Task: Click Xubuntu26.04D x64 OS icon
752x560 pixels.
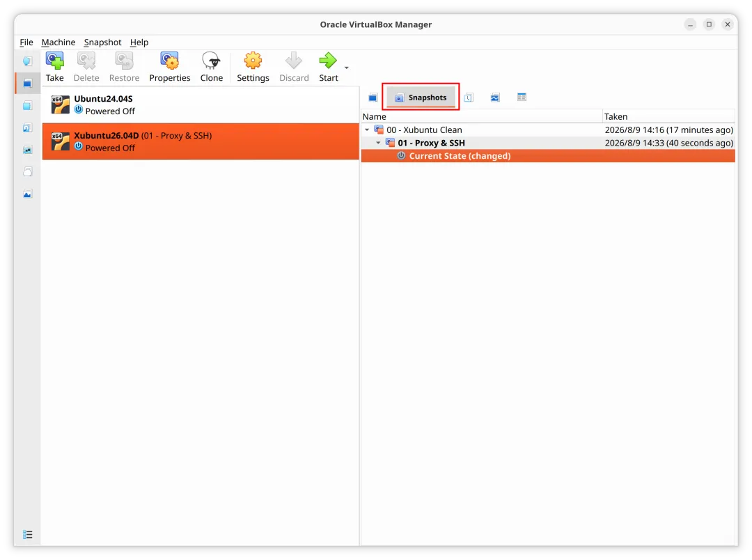Action: point(61,141)
